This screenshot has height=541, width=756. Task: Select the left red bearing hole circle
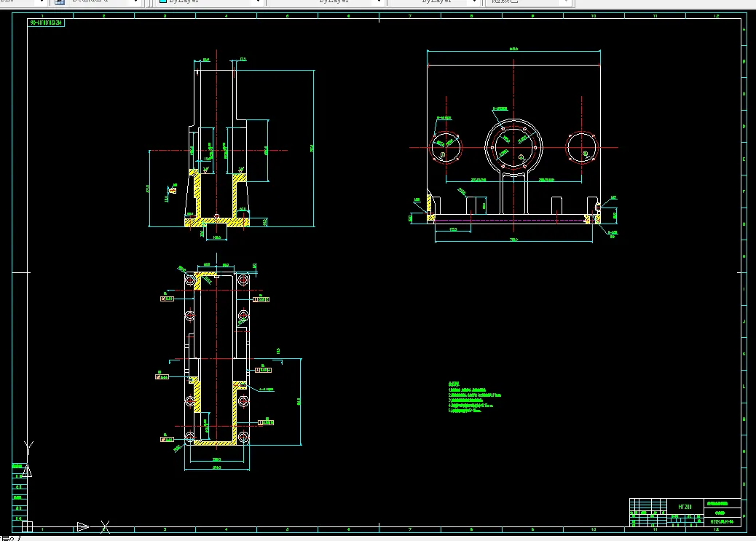pos(446,148)
